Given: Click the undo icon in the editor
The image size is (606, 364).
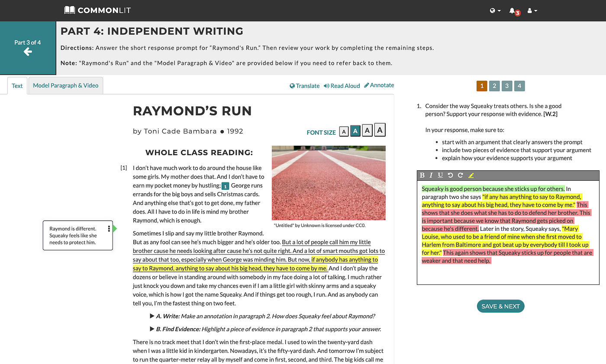Looking at the screenshot, I should 450,175.
